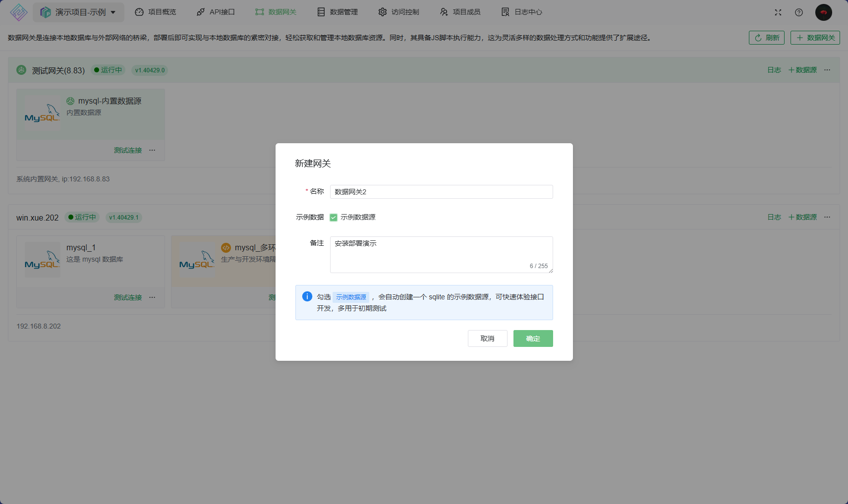848x504 pixels.
Task: Open more options for 测试网关(8.83)
Action: coord(827,70)
